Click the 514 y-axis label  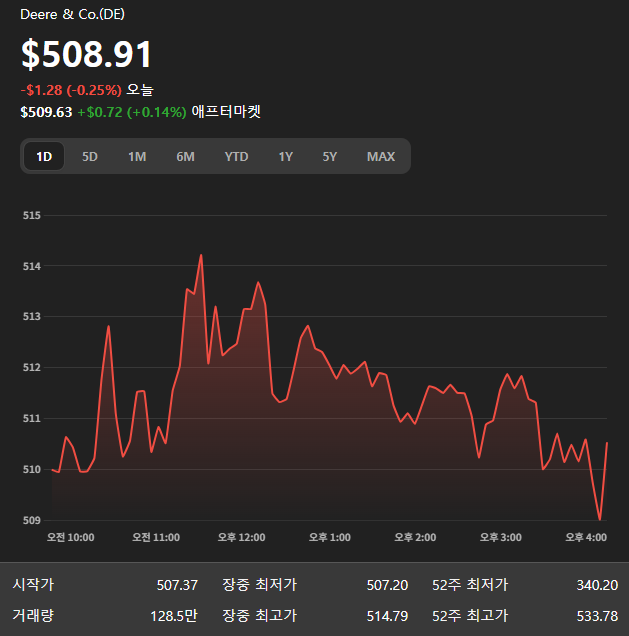tap(32, 266)
